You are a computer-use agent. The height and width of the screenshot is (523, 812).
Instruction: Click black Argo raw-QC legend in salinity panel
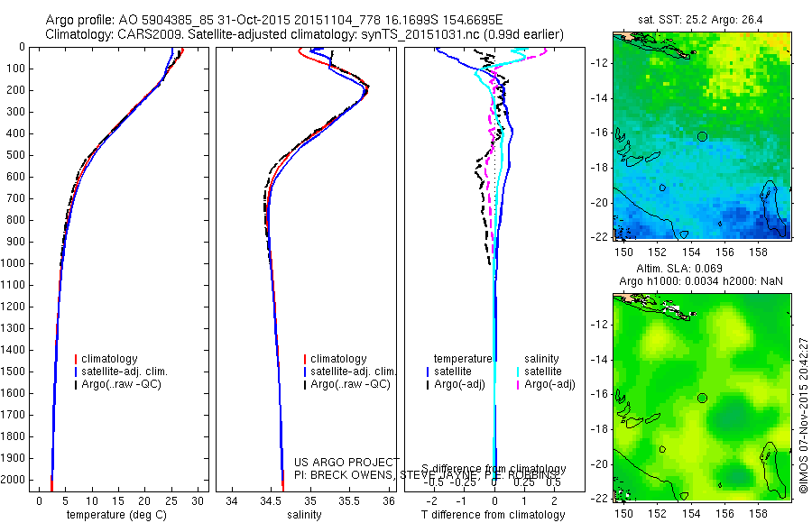(x=347, y=384)
